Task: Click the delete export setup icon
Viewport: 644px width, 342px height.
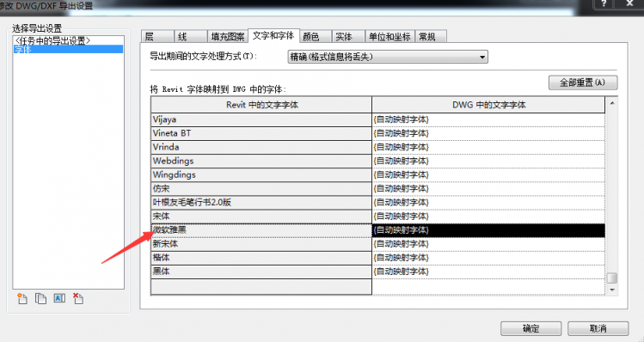Action: pyautogui.click(x=77, y=298)
